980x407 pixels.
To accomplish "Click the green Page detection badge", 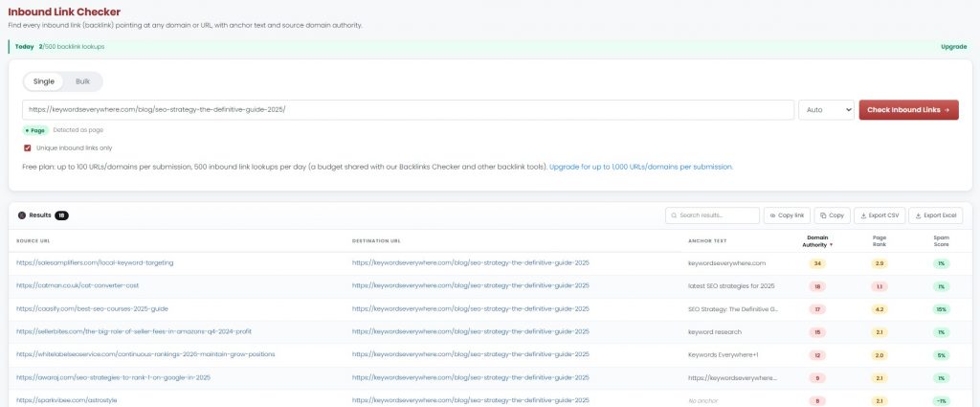I will [35, 130].
